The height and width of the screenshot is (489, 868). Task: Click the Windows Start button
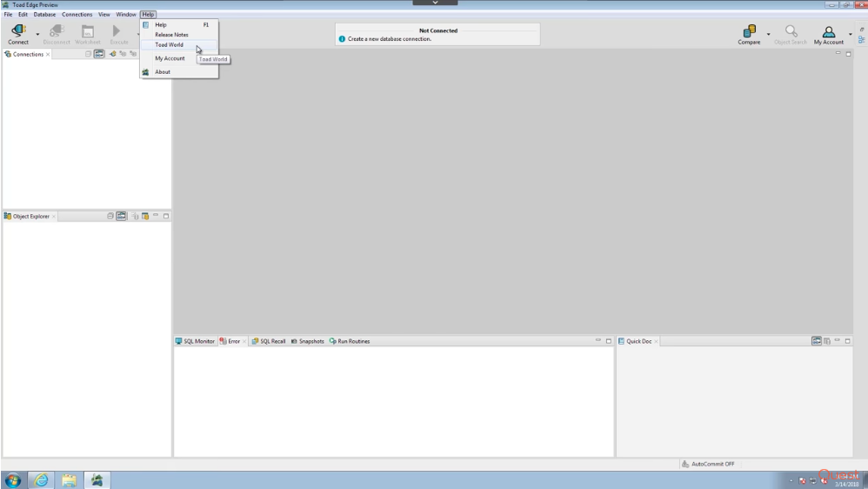point(15,479)
